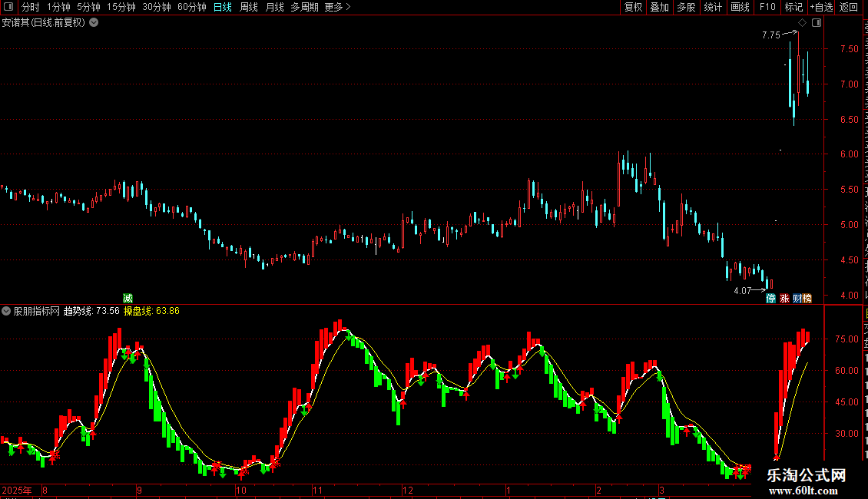
Task: Open the 财 financial report marker
Action: pyautogui.click(x=797, y=299)
